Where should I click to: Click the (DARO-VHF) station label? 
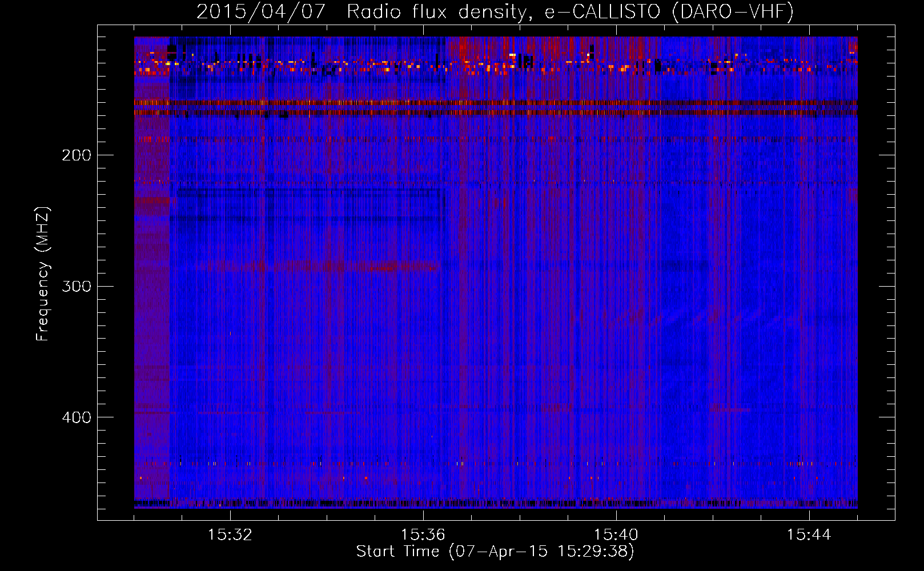coord(733,12)
